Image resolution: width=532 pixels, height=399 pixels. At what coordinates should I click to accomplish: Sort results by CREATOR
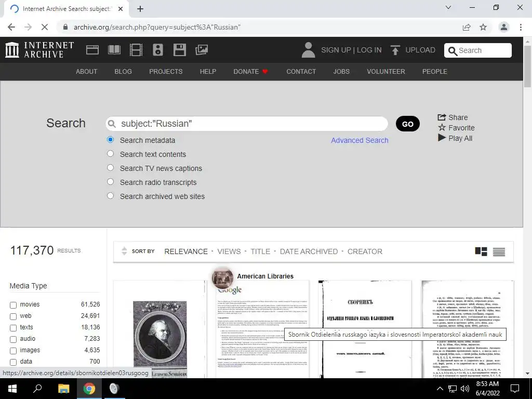pyautogui.click(x=365, y=251)
